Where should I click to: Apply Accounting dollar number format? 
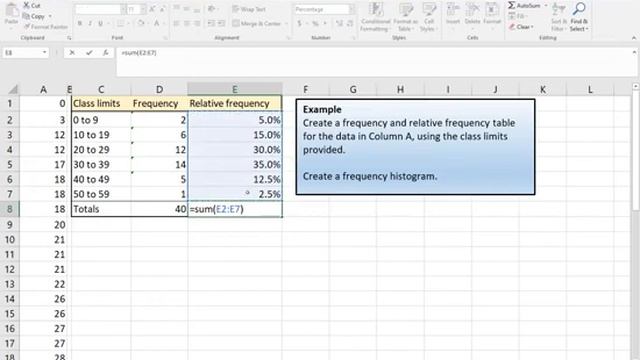[300, 24]
